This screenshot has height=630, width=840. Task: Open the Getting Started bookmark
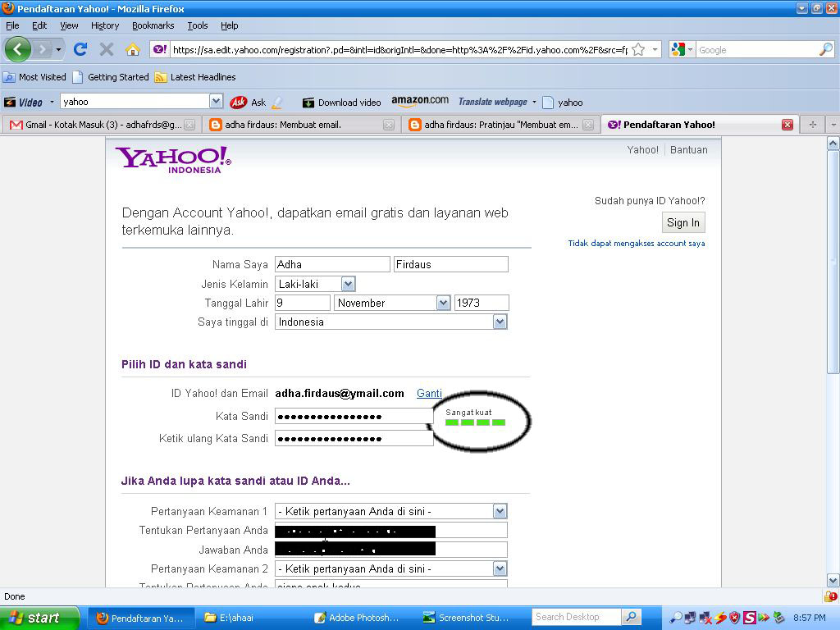tap(111, 77)
